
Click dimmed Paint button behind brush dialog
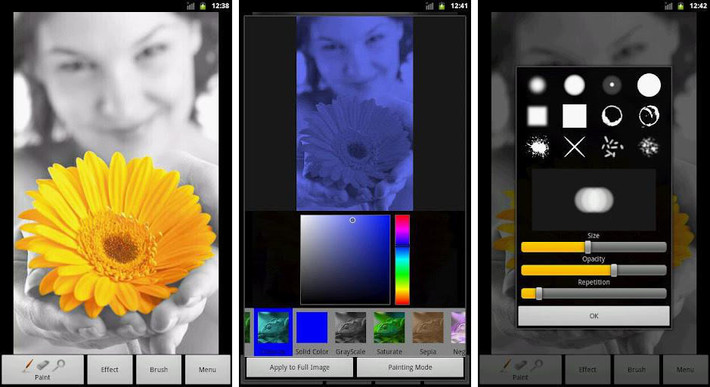520,370
